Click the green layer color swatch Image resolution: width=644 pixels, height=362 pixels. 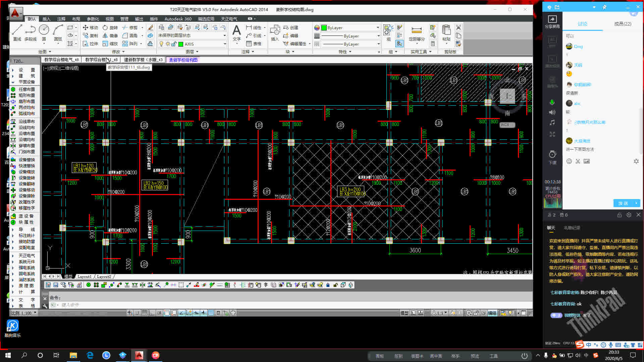[x=181, y=44]
